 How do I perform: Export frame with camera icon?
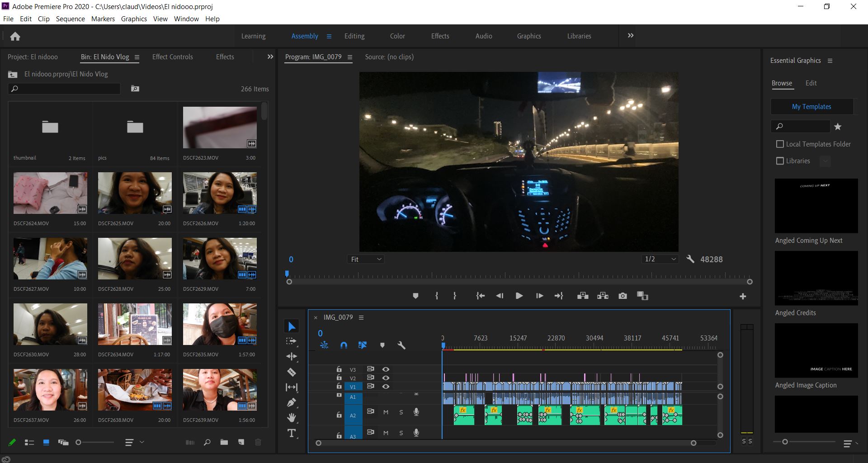tap(623, 296)
